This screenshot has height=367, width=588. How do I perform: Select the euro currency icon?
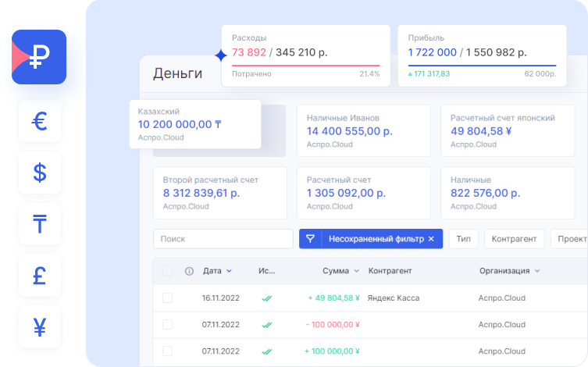click(40, 121)
